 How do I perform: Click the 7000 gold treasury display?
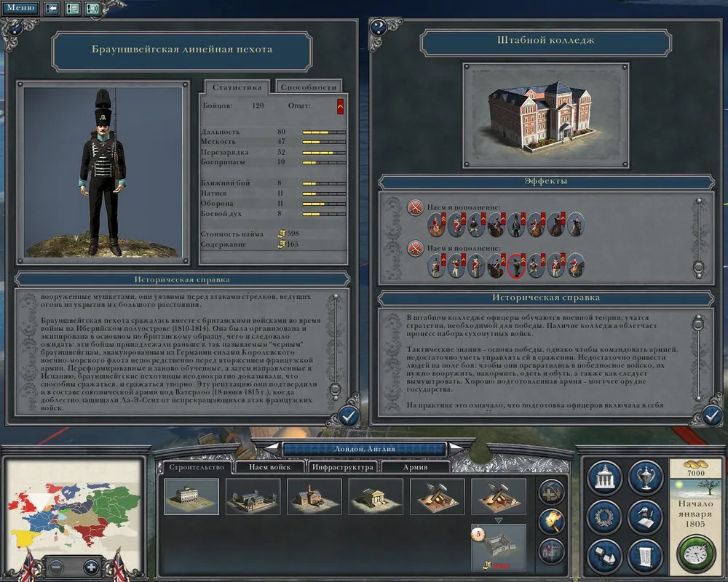coord(695,469)
